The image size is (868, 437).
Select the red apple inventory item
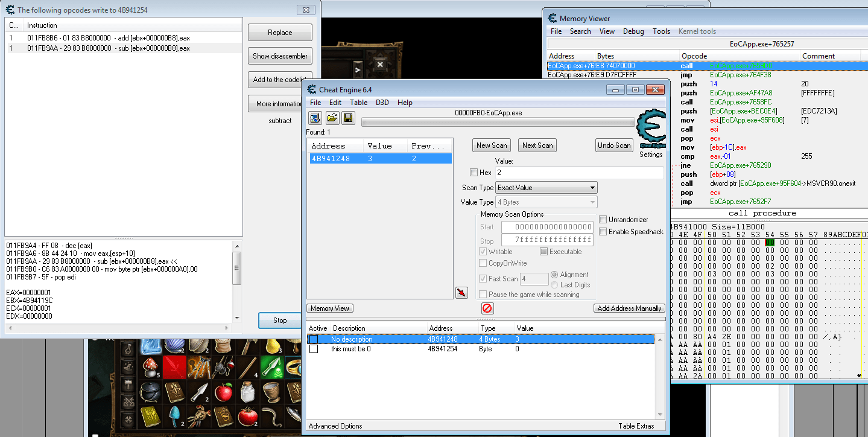[224, 392]
